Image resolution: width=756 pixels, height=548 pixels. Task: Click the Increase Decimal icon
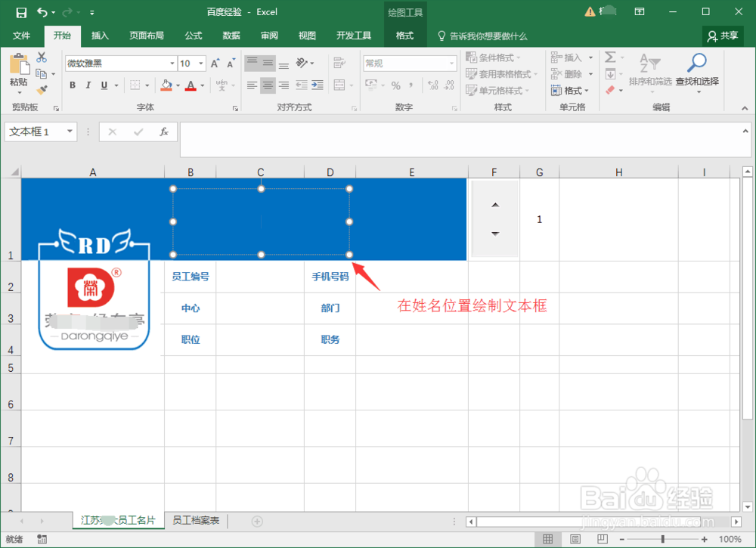(x=433, y=85)
